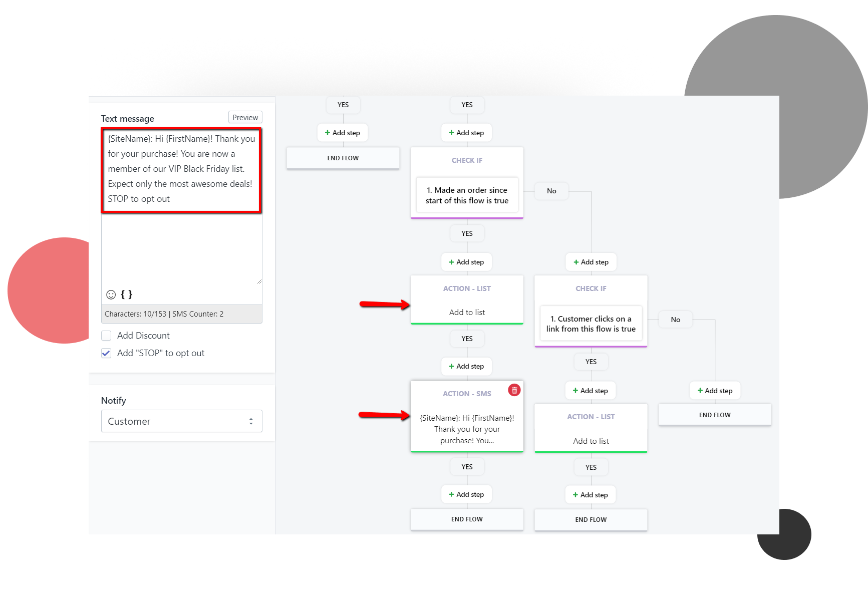Click Add step above Action - List node

pos(466,262)
